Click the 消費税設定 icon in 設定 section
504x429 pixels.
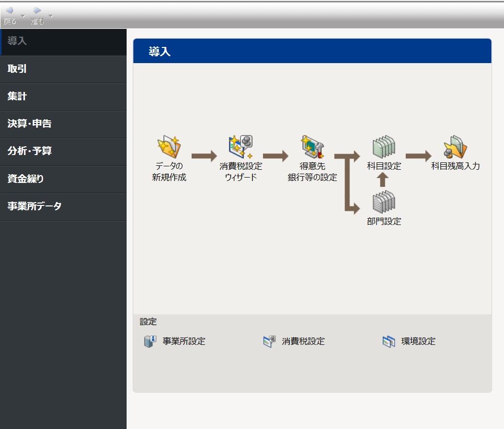point(269,341)
